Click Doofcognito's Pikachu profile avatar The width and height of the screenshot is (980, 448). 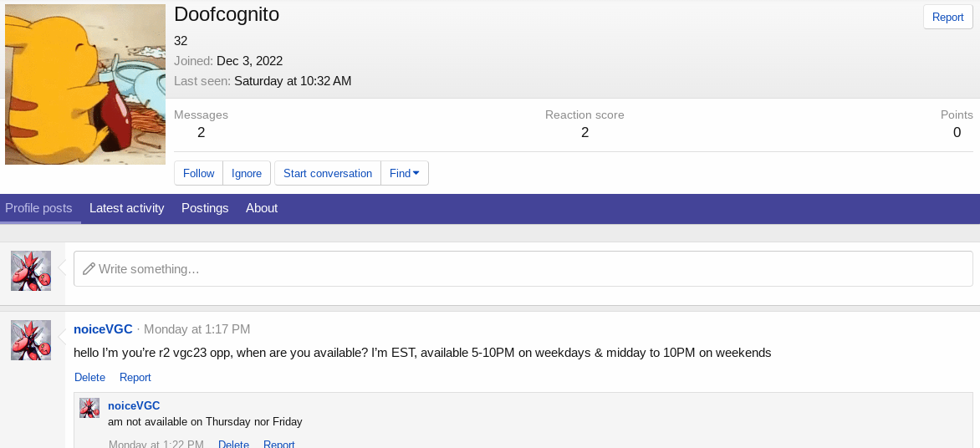(x=85, y=84)
